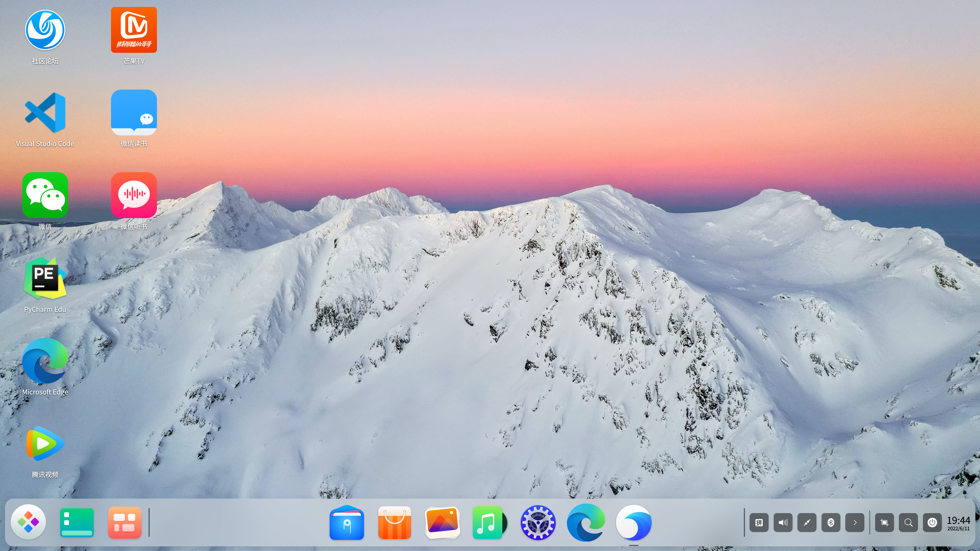Viewport: 980px width, 551px height.
Task: Launch WeChat from the desktop
Action: pyautogui.click(x=45, y=196)
